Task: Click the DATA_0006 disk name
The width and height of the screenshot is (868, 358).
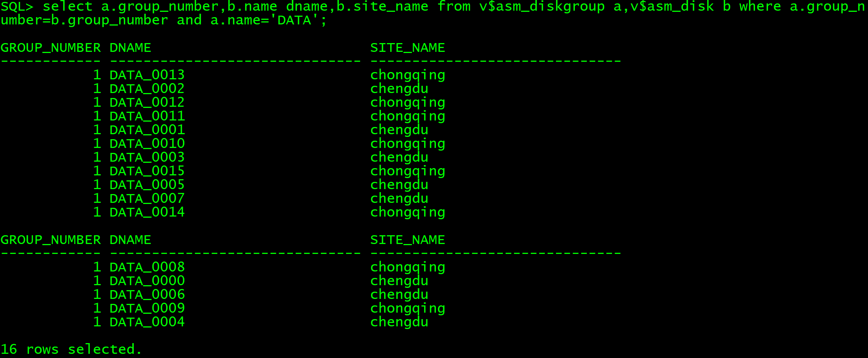Action: (x=147, y=295)
